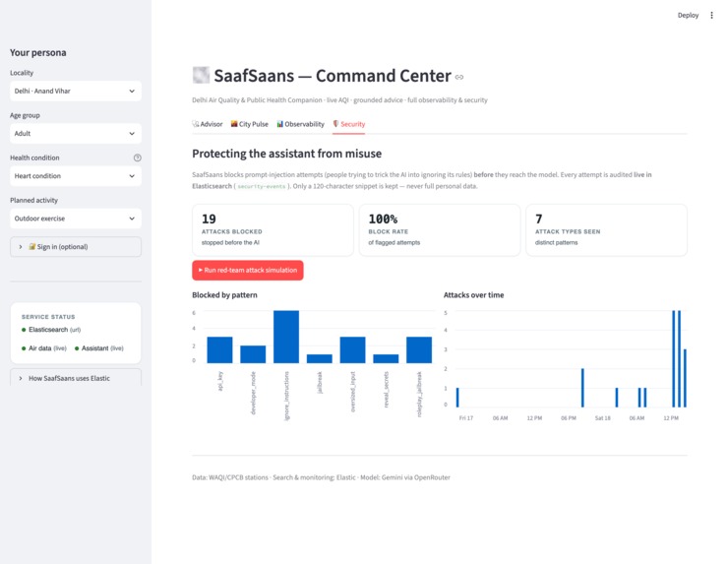Viewport: 728px width, 564px height.
Task: Open the three-dot main menu
Action: (711, 16)
